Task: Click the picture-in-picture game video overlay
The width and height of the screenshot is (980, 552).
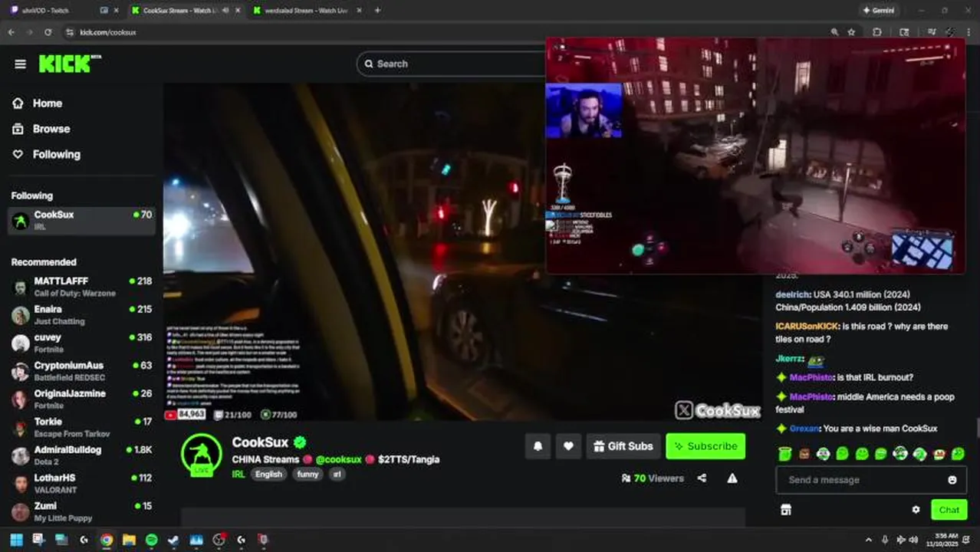Action: [x=755, y=156]
